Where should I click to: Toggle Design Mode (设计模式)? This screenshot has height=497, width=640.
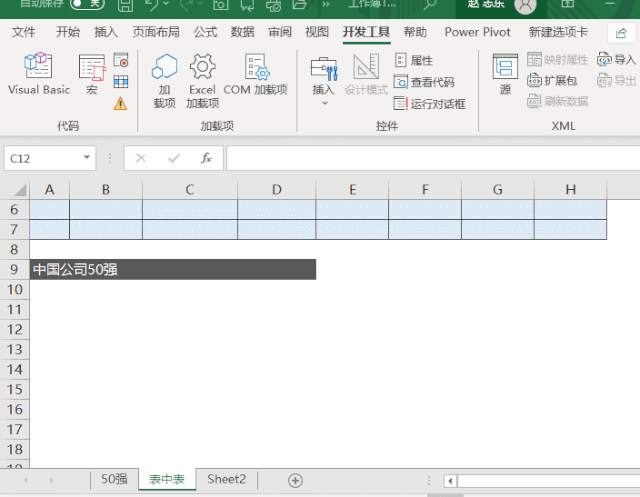coord(366,74)
